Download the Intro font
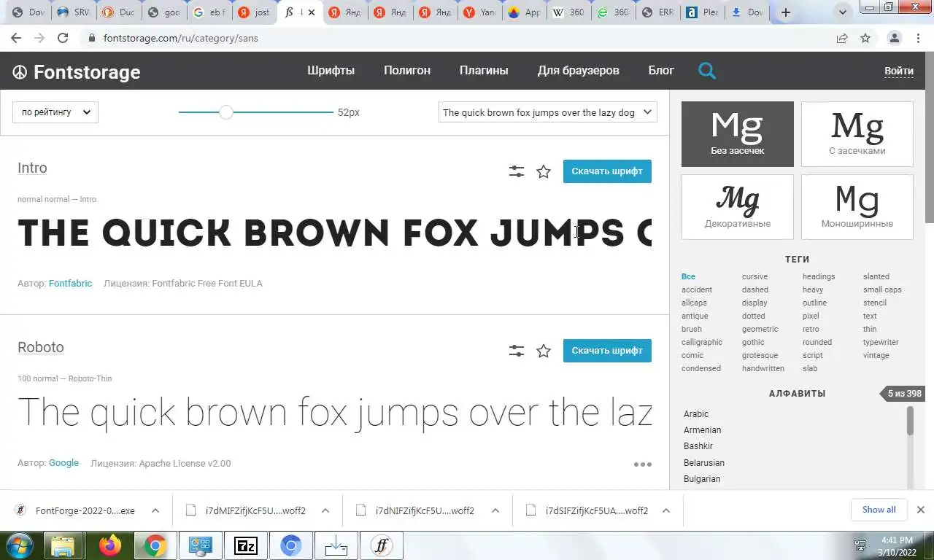This screenshot has height=560, width=934. click(x=607, y=171)
